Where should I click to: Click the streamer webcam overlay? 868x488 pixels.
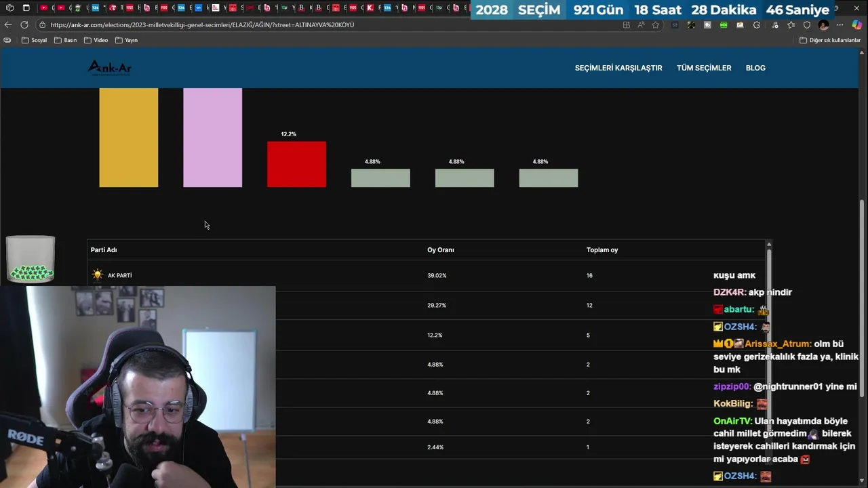pos(138,387)
